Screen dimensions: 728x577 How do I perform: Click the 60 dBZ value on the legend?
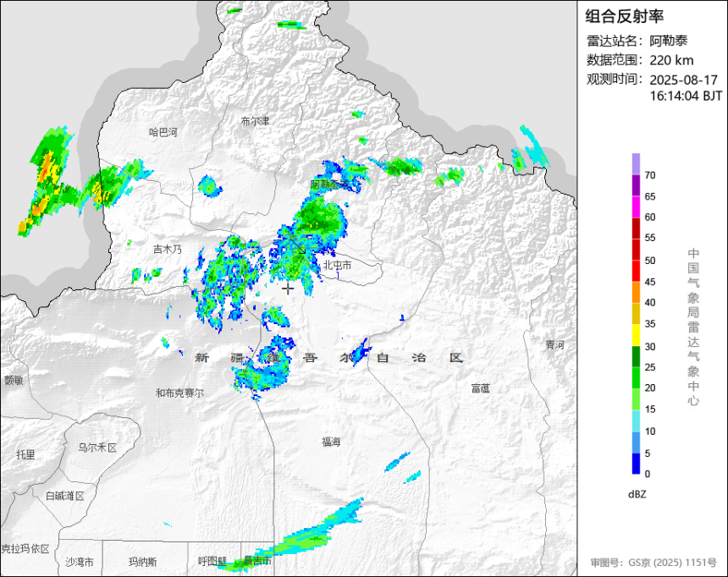[x=650, y=217]
